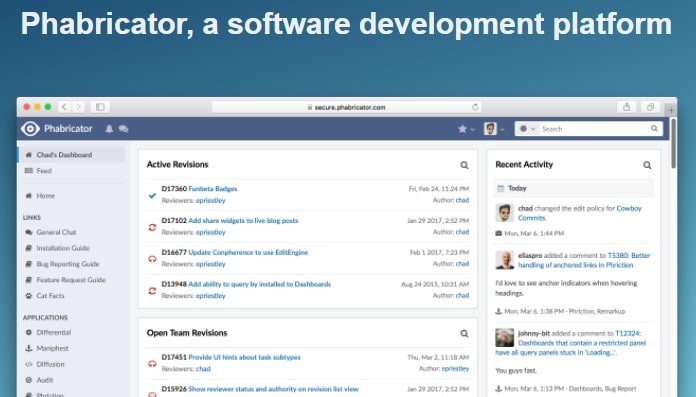
Task: Open T12324 Dashboards task link
Action: [571, 343]
